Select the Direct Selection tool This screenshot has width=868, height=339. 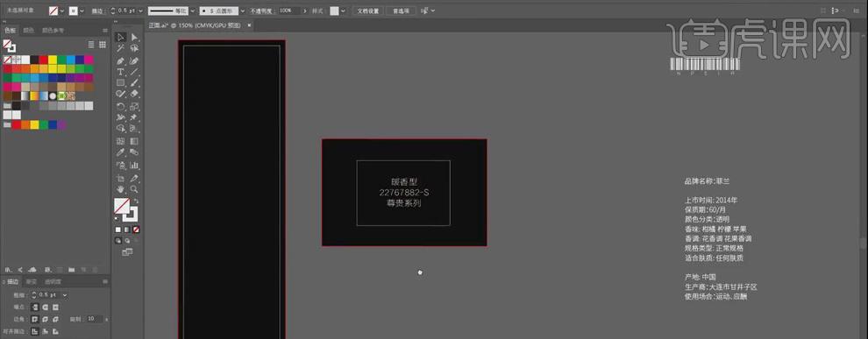coord(134,37)
